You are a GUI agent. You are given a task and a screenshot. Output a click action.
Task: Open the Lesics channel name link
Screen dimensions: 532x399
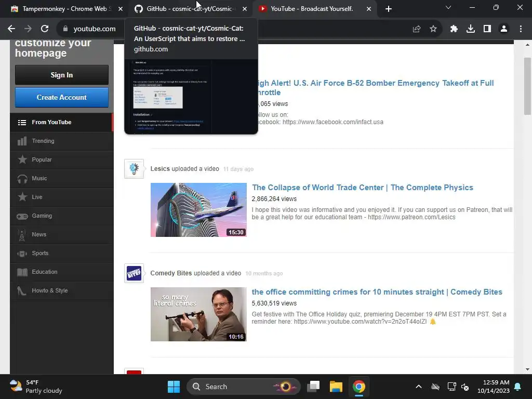click(160, 169)
